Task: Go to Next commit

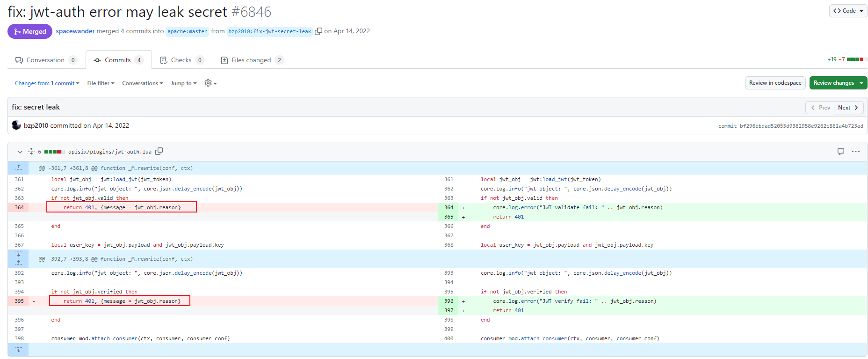Action: click(x=848, y=108)
